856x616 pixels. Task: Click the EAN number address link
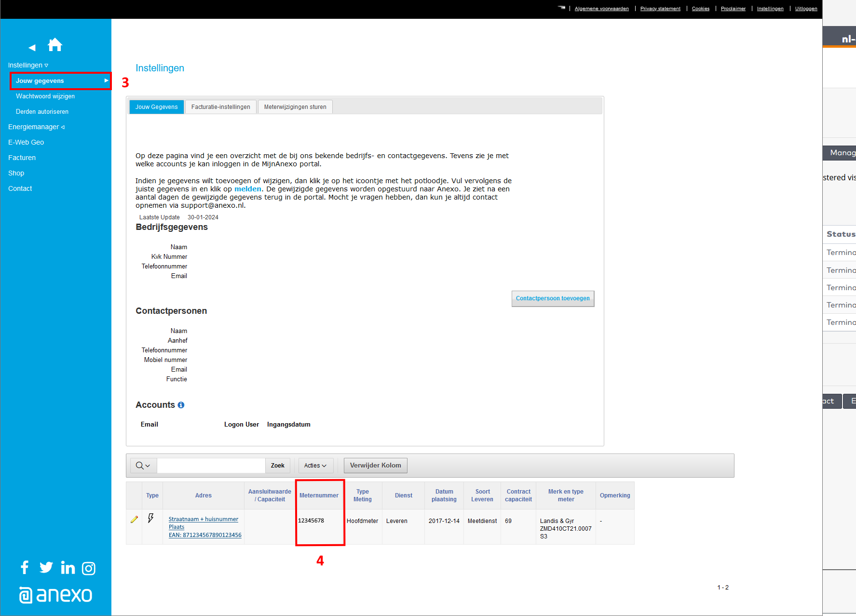(205, 535)
